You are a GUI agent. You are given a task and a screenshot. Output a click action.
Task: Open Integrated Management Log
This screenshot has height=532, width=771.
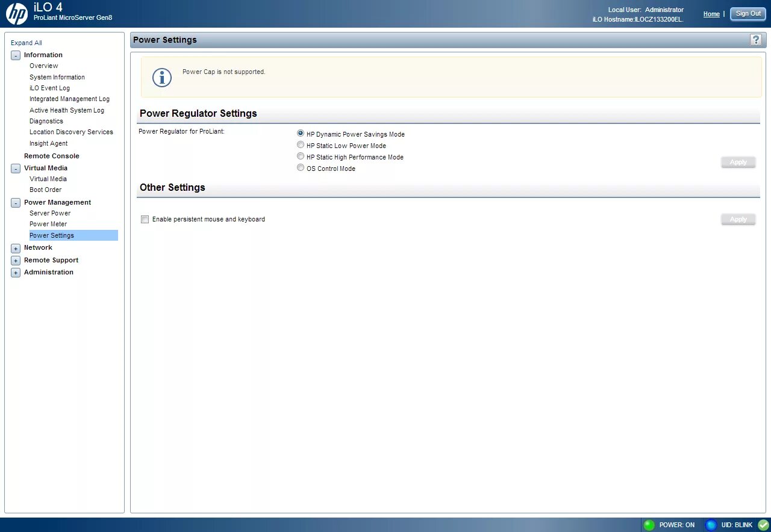click(x=69, y=99)
